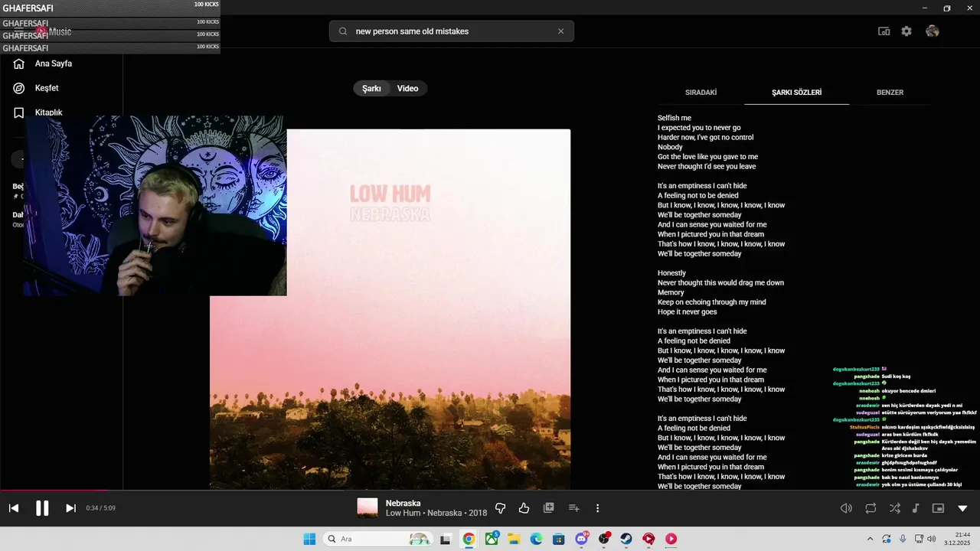980x551 pixels.
Task: Click the music note icon in player bar
Action: 916,508
